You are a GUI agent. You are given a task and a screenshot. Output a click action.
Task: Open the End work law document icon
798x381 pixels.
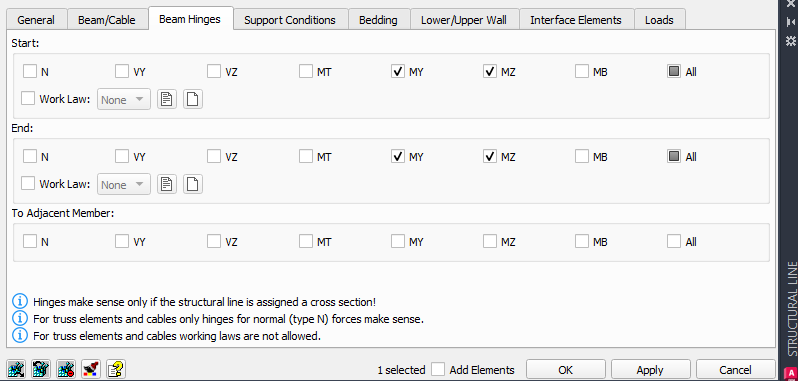coord(166,184)
